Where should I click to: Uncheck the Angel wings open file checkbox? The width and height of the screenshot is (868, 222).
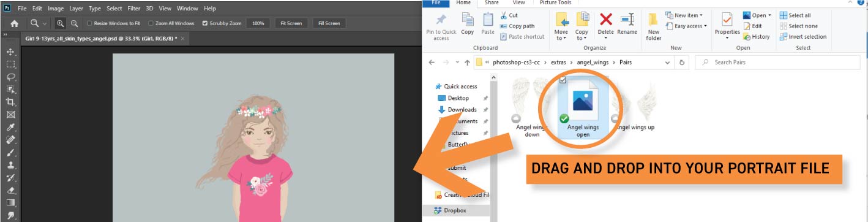[563, 80]
